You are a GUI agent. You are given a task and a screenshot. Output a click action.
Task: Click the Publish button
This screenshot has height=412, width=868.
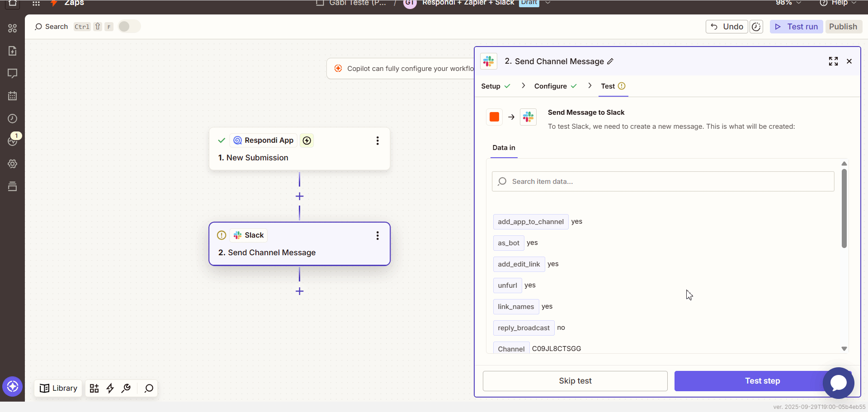(843, 27)
